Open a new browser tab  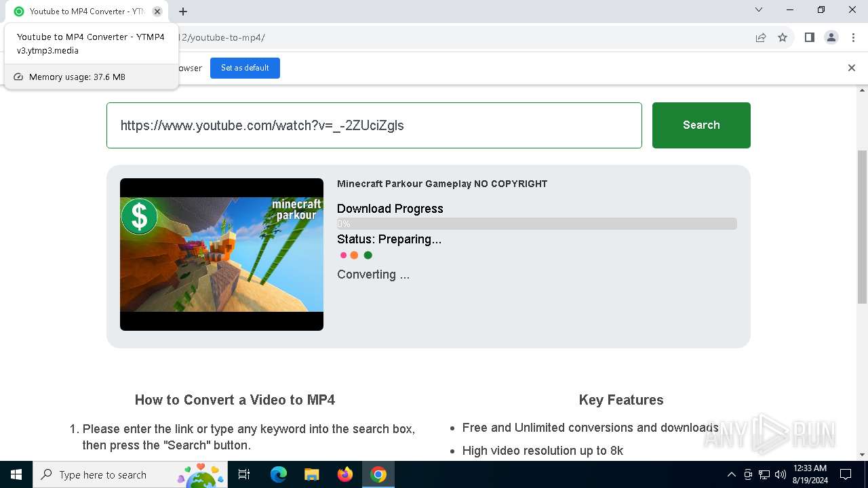(x=183, y=12)
